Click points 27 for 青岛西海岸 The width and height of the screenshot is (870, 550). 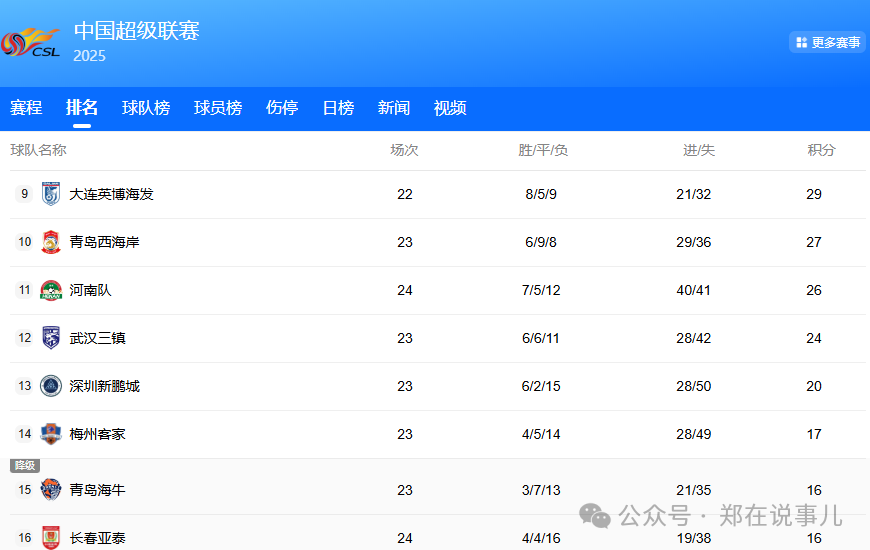pyautogui.click(x=814, y=242)
